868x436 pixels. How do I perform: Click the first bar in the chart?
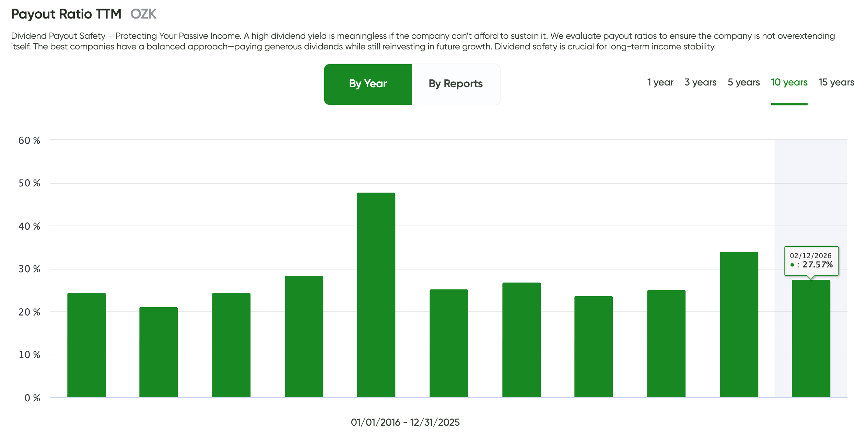(x=86, y=345)
